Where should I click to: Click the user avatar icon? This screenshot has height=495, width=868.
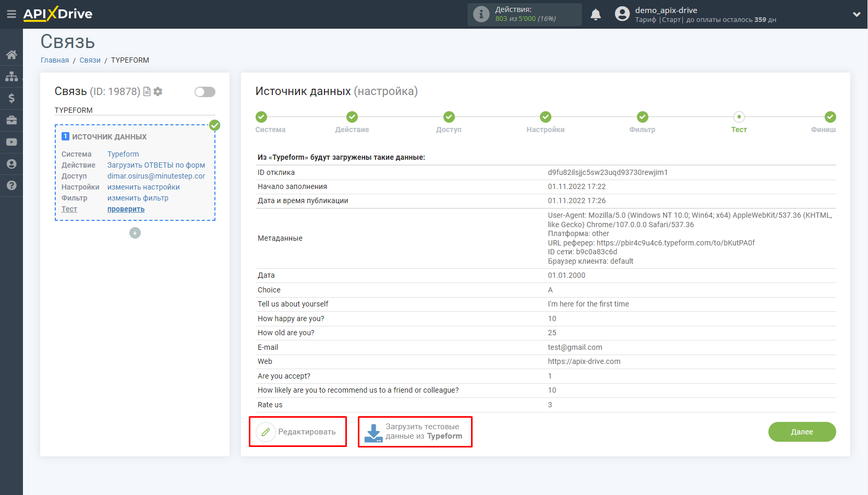(622, 14)
